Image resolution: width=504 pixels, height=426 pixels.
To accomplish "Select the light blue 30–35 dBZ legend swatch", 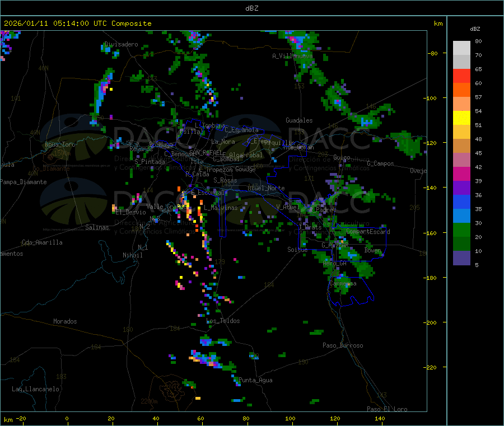I will point(461,216).
